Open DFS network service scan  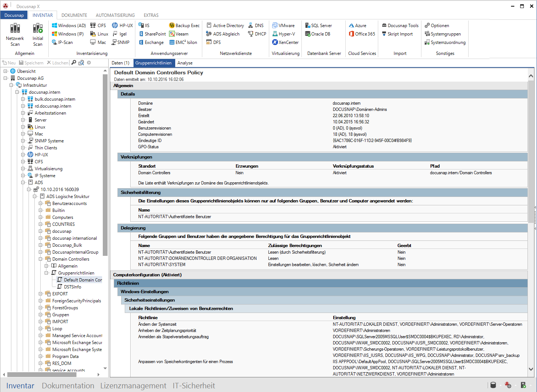tap(214, 42)
